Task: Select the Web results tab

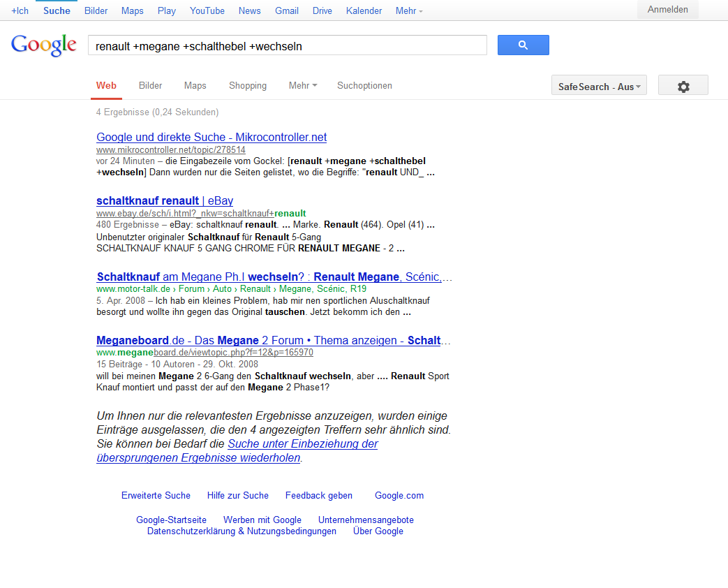Action: [106, 85]
